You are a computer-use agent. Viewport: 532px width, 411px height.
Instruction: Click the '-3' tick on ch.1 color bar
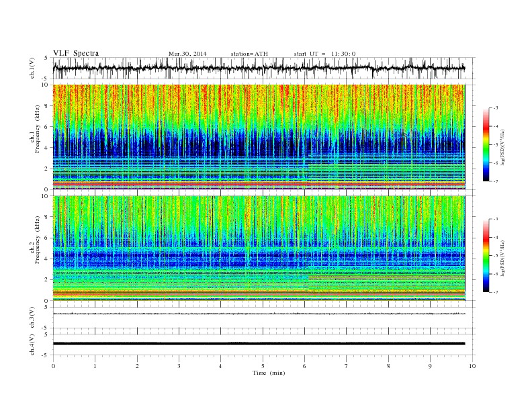(x=495, y=108)
